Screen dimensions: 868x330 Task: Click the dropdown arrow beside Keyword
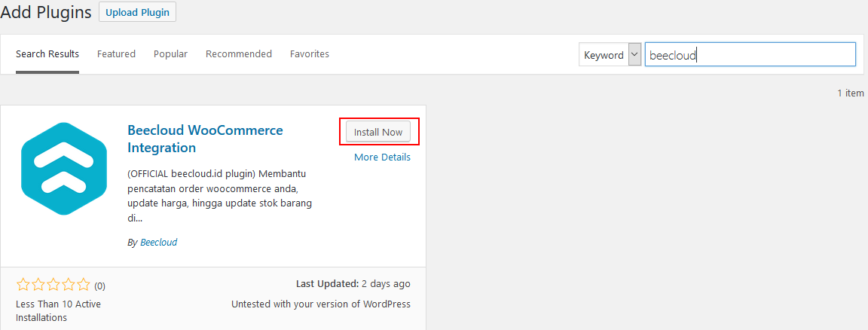(x=634, y=55)
